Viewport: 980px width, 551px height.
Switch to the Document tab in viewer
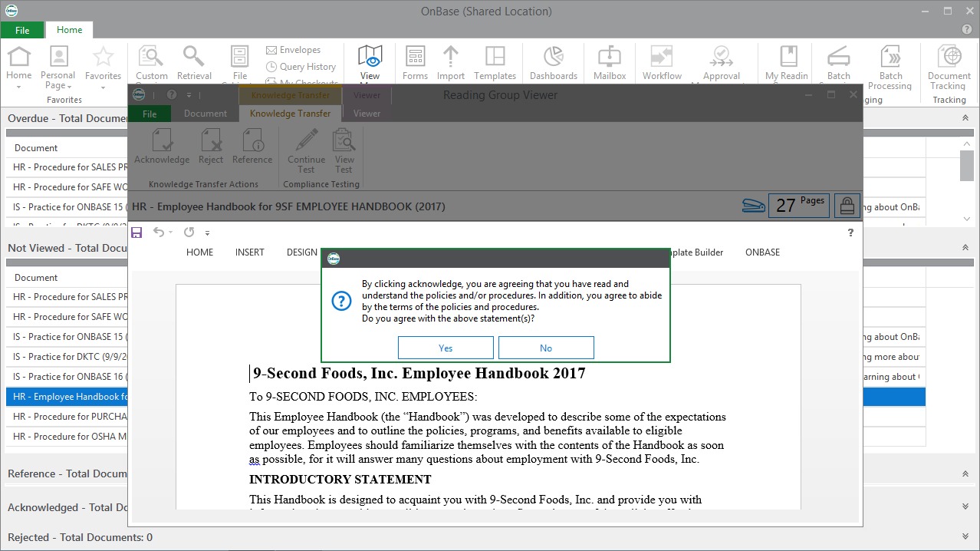[x=206, y=114]
